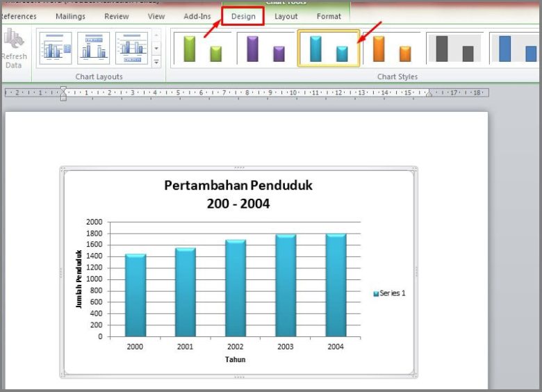Click the Refresh Data button

(14, 49)
